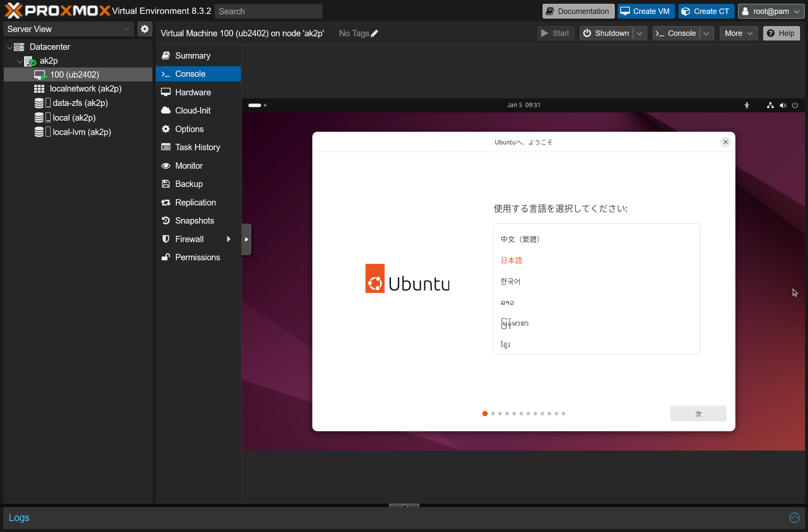Open the root@pam user menu
The height and width of the screenshot is (532, 808).
click(x=771, y=11)
